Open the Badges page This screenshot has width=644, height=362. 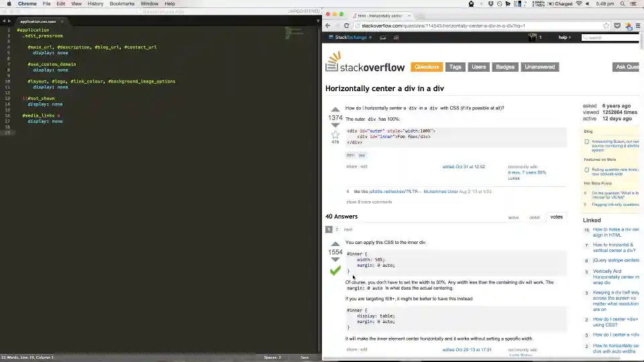505,67
